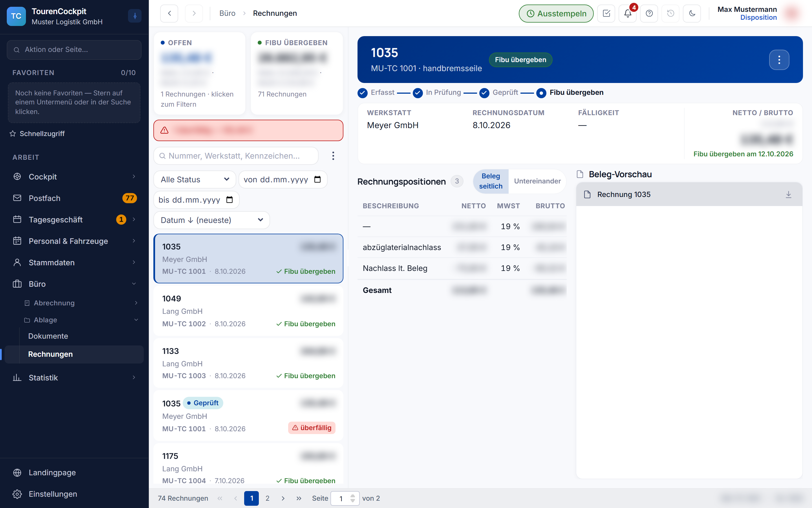Go to page 2 in pagination
The image size is (812, 508).
point(267,498)
